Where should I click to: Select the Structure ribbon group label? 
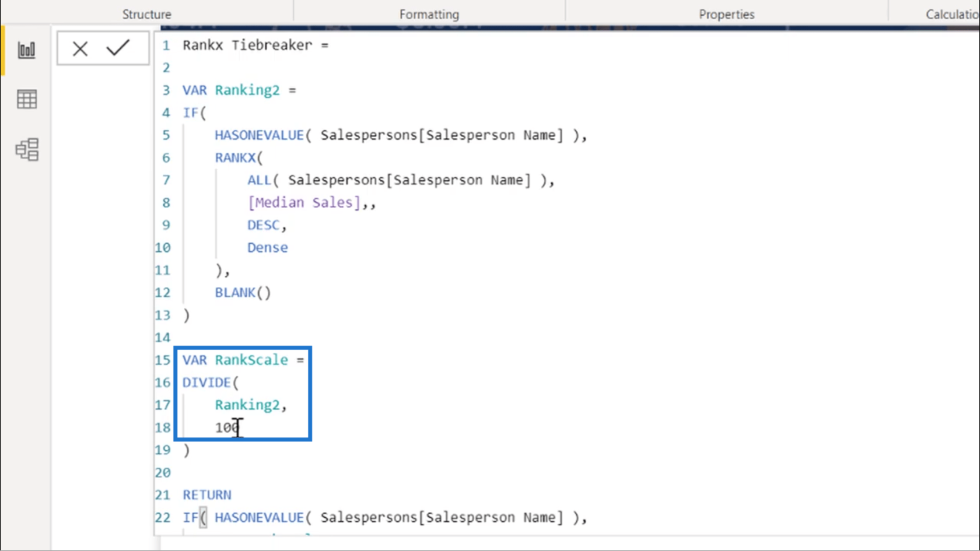pos(147,14)
